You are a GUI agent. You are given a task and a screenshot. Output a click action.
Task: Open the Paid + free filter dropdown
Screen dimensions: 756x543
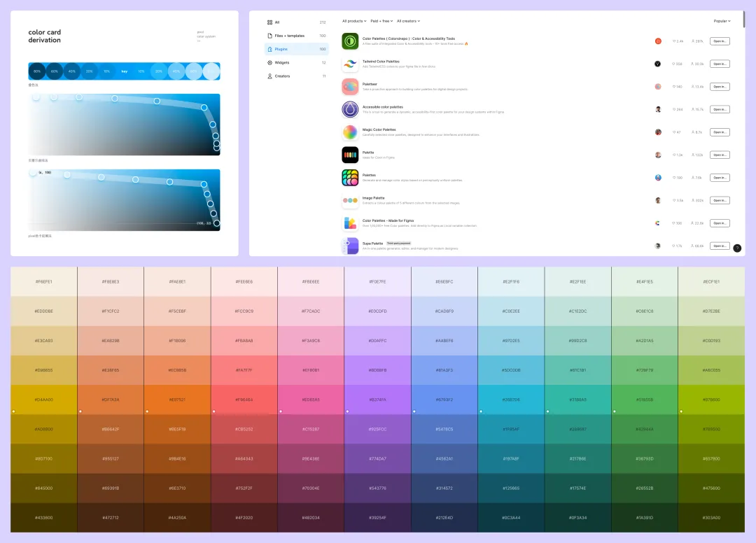381,21
